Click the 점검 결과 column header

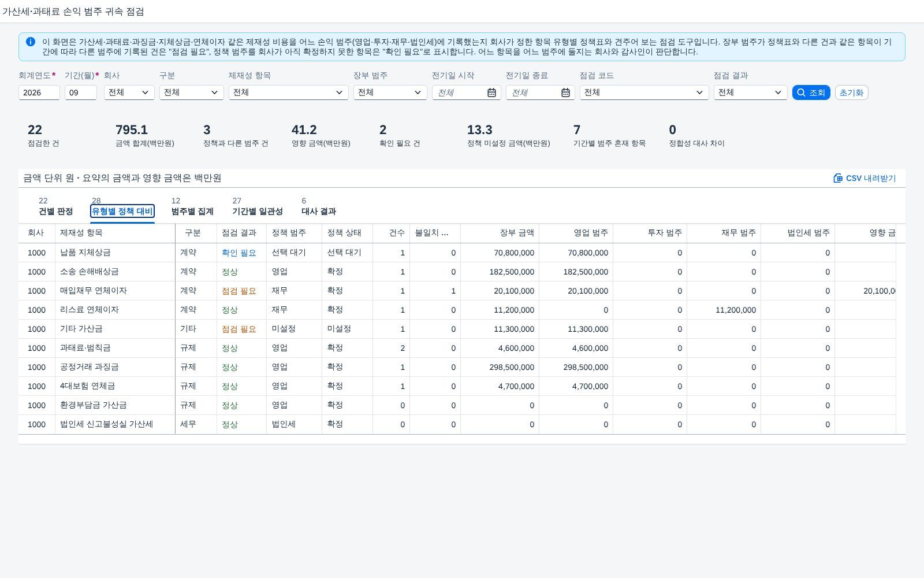coord(241,233)
